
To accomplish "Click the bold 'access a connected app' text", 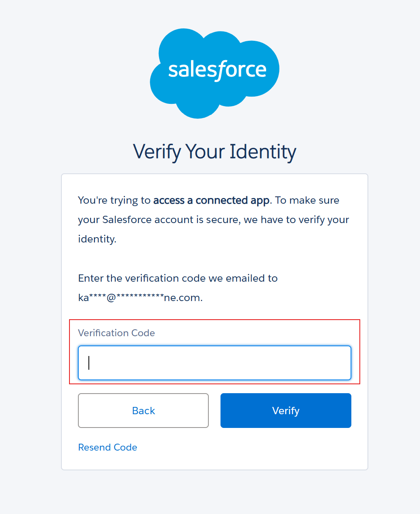I will [211, 200].
